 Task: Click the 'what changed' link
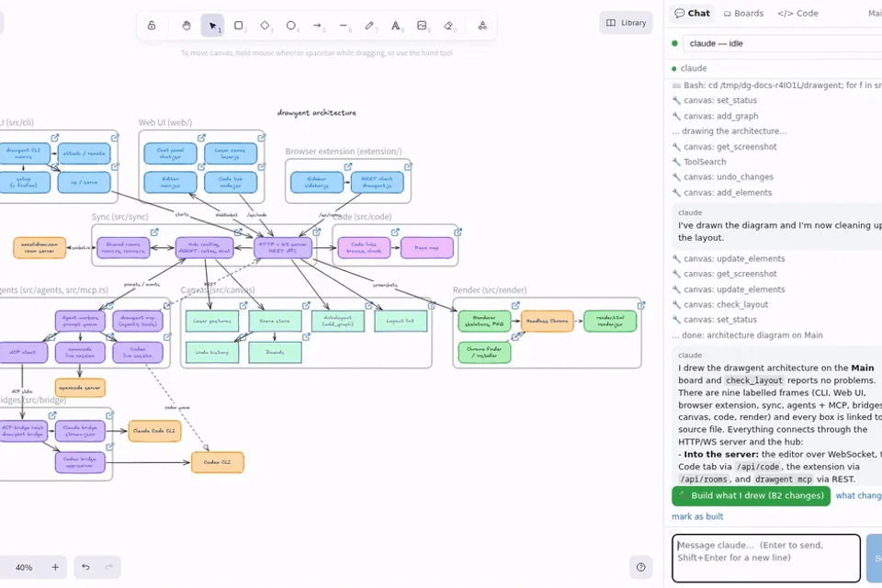[x=858, y=496]
